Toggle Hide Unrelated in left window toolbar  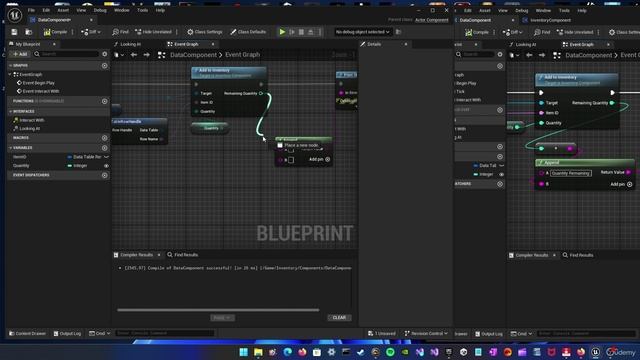click(153, 32)
